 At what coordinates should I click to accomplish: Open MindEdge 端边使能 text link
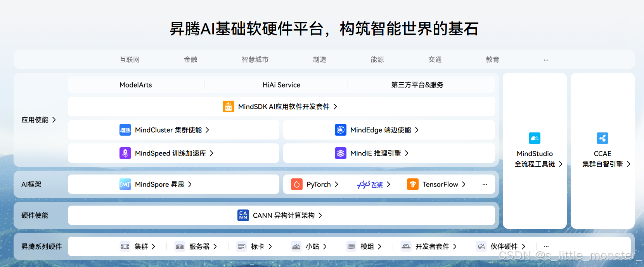pos(381,130)
